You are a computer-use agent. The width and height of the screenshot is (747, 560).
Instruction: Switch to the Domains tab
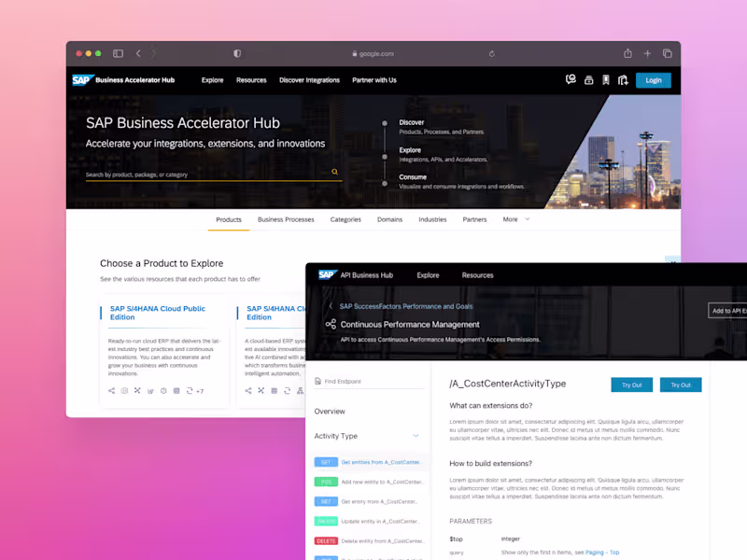pos(389,219)
